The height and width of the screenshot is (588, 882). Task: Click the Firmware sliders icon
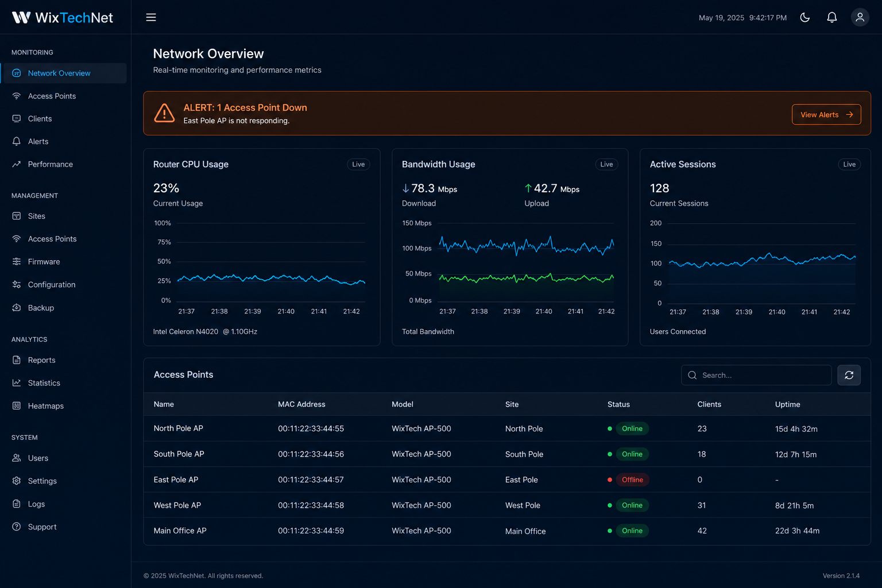tap(17, 262)
